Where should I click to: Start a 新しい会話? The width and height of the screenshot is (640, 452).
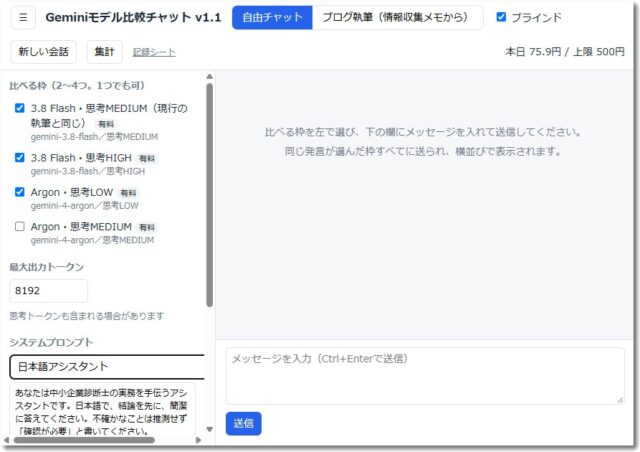(44, 52)
